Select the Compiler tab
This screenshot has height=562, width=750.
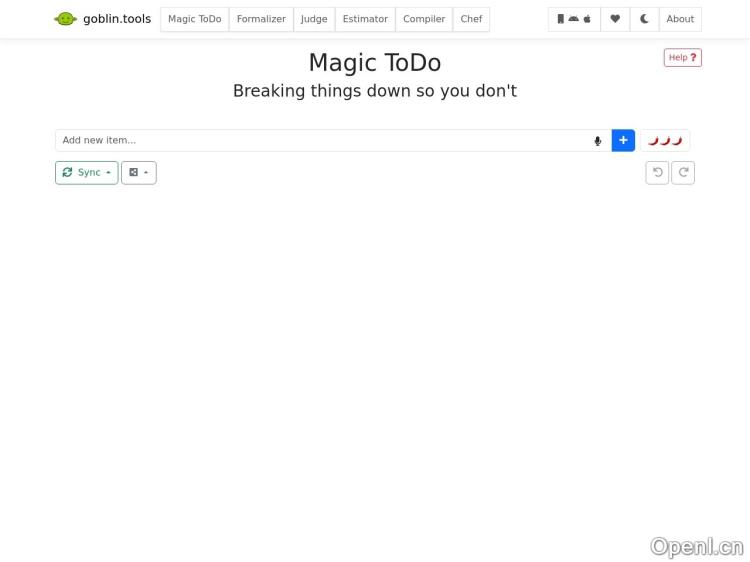(424, 19)
